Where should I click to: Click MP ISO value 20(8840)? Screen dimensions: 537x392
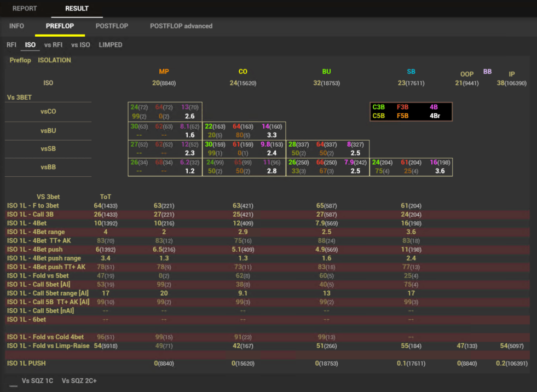point(164,83)
